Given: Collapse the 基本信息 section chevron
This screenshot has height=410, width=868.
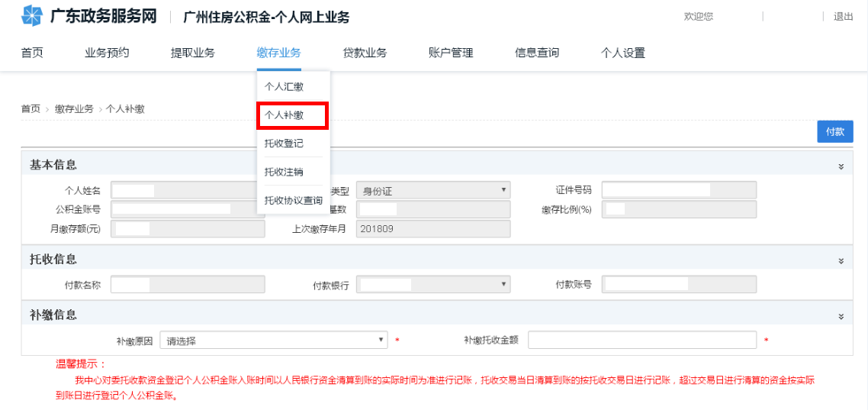Looking at the screenshot, I should pyautogui.click(x=841, y=166).
